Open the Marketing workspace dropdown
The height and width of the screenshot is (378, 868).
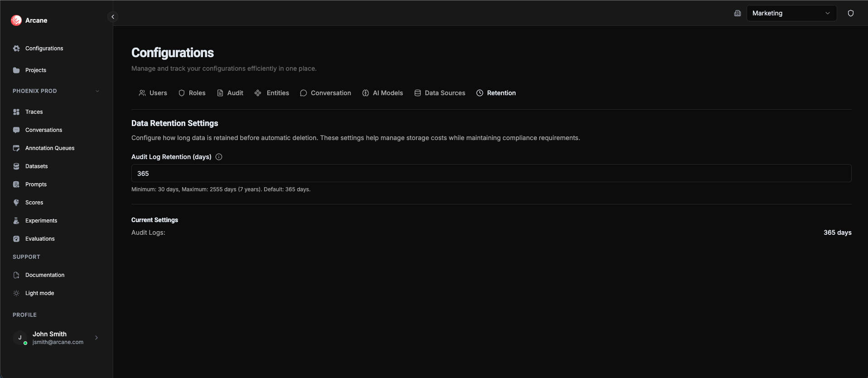(791, 13)
